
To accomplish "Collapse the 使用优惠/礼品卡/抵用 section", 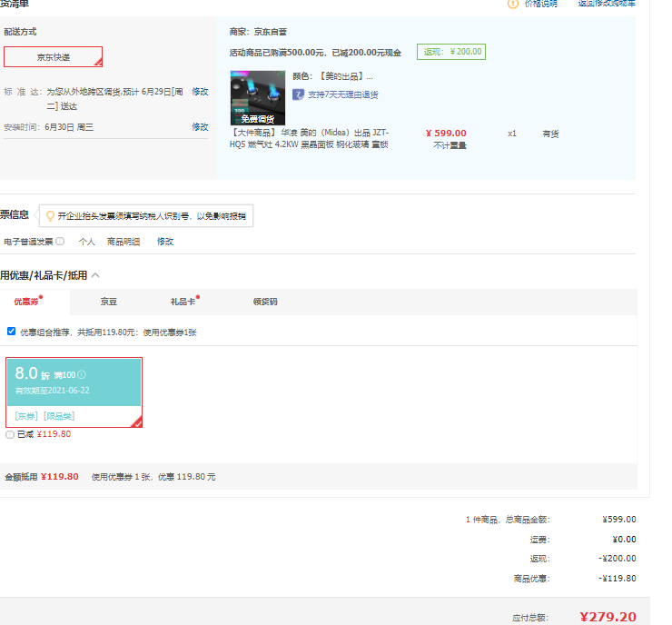I will pos(95,275).
